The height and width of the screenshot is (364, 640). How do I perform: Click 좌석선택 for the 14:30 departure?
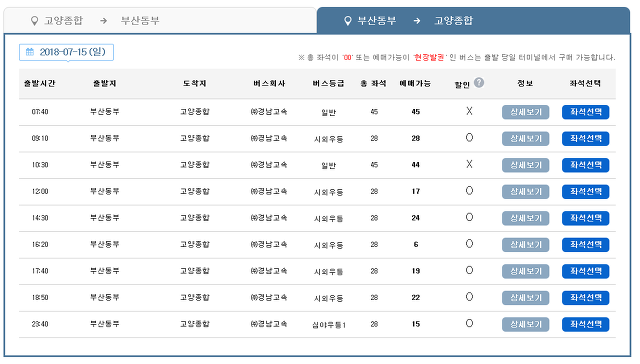(x=586, y=218)
